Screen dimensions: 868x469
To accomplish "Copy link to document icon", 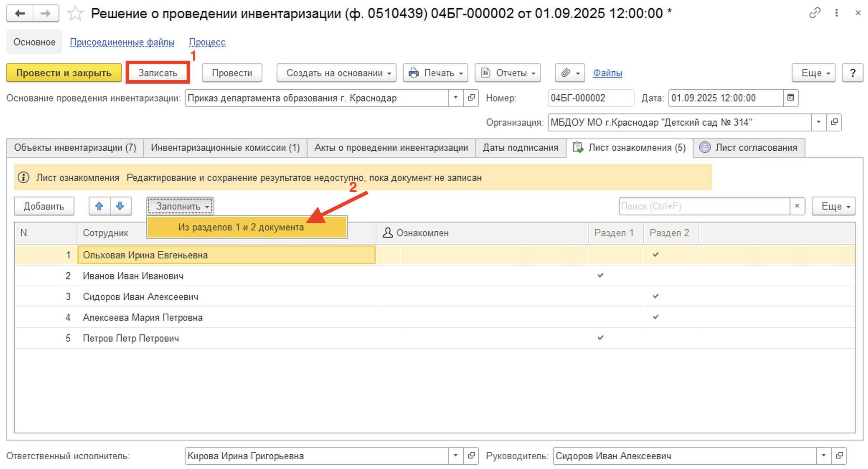I will [x=815, y=13].
